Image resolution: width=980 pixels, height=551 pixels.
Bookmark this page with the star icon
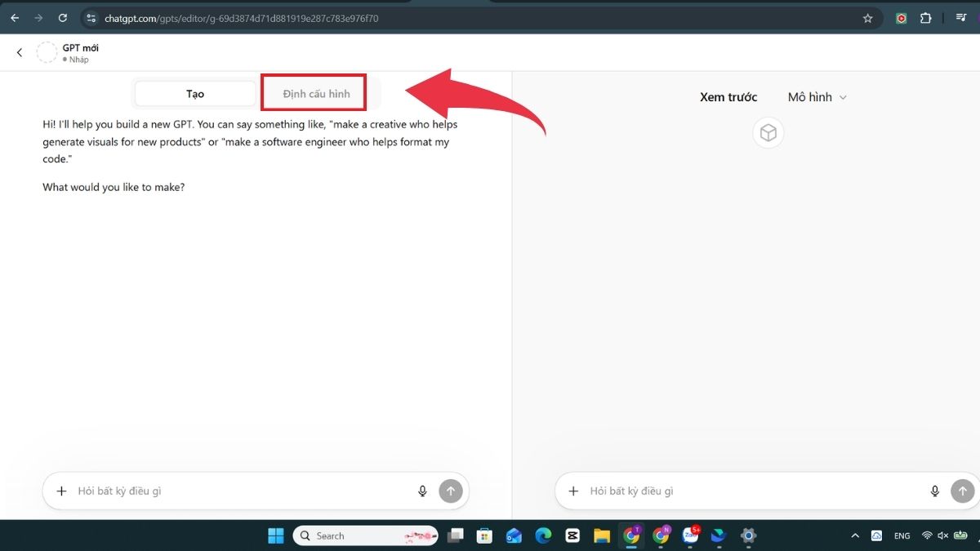(x=867, y=18)
